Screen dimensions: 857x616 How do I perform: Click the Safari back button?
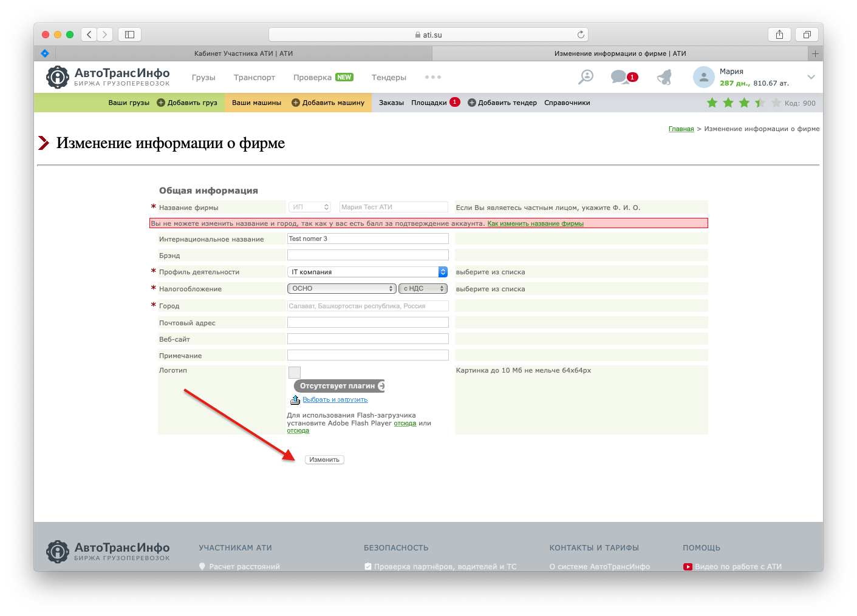pos(89,35)
